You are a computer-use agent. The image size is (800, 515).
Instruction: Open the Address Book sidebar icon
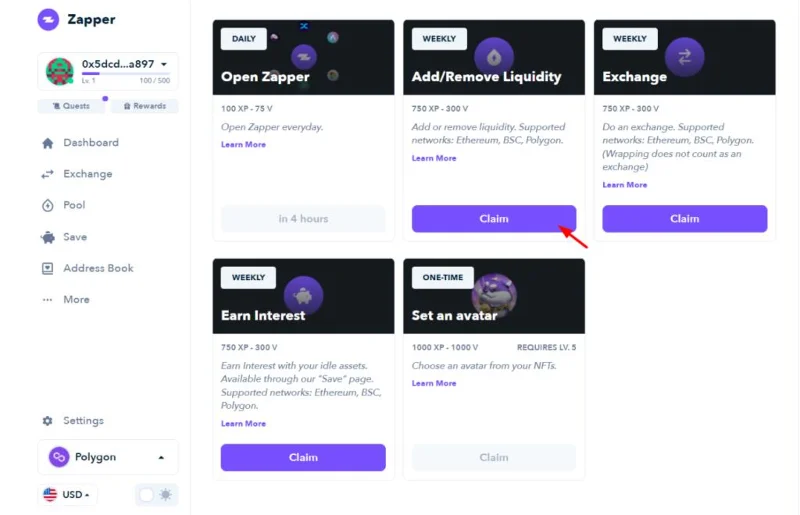click(47, 268)
